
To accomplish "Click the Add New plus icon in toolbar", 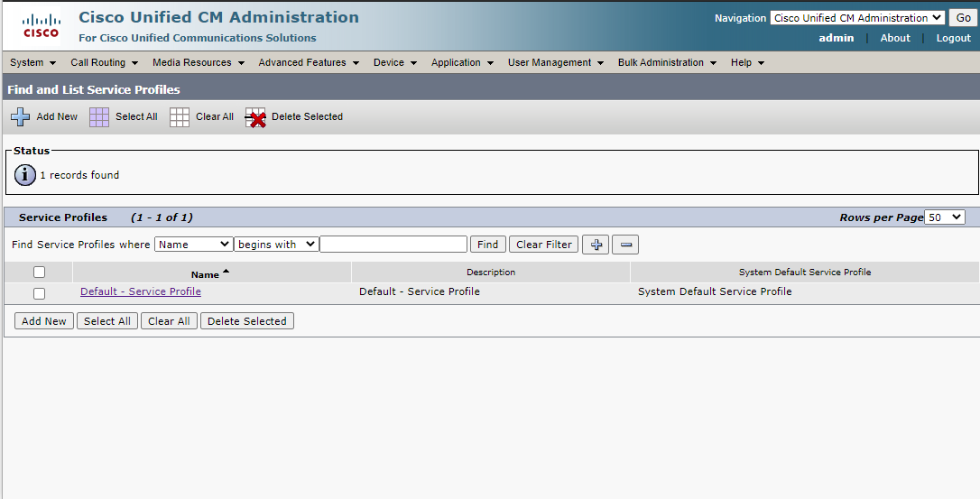I will (x=21, y=117).
